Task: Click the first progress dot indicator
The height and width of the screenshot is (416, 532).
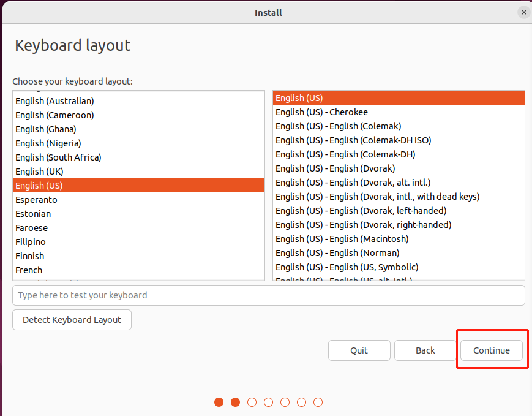Action: (x=219, y=403)
